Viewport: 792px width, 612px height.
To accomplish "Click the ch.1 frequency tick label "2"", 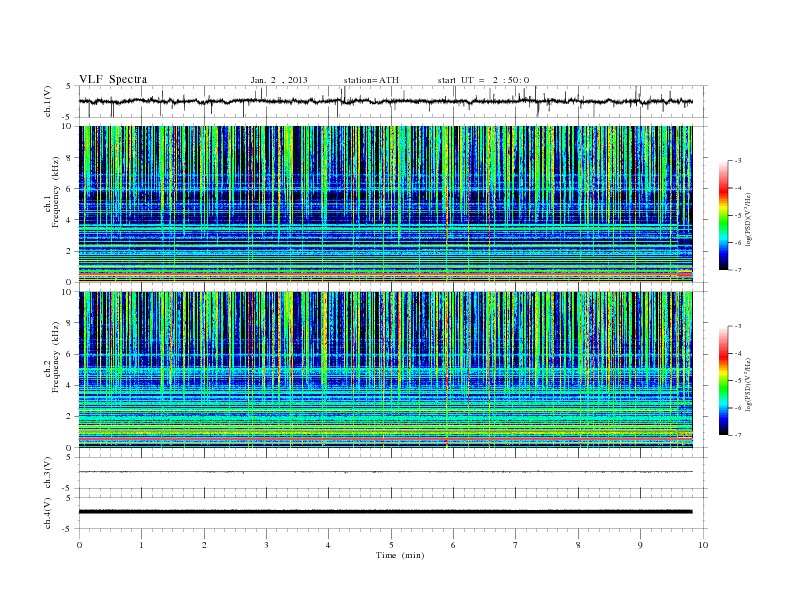I will coord(70,251).
